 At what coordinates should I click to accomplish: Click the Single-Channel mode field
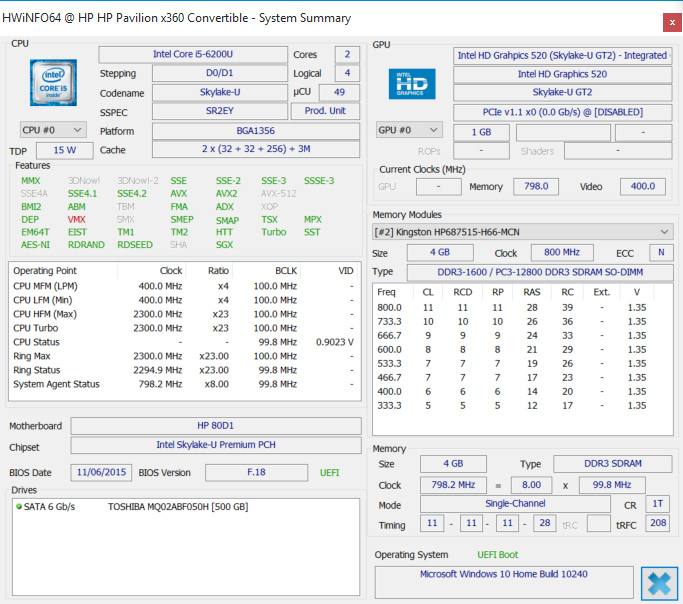coord(515,504)
